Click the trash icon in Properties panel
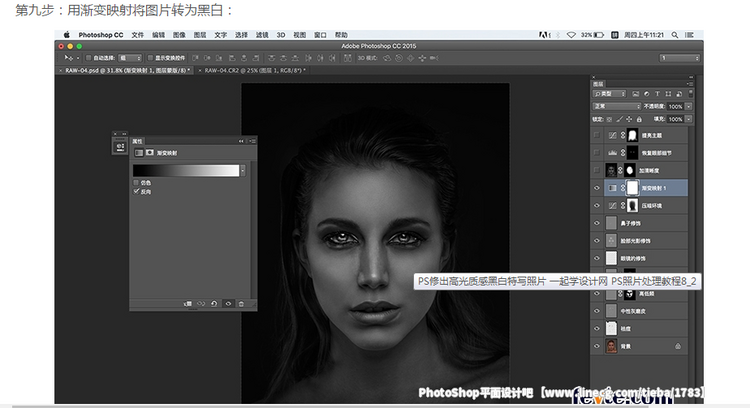The image size is (750, 408). (241, 303)
